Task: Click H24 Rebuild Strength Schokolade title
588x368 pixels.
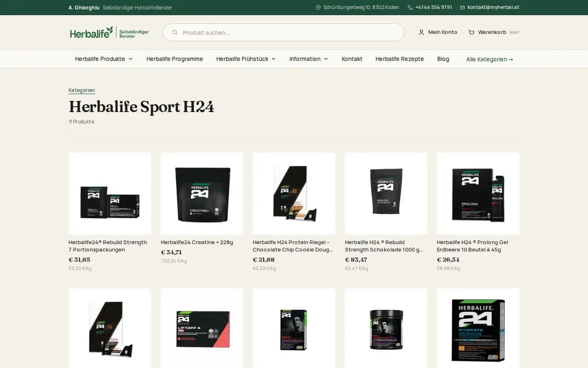Action: click(384, 246)
